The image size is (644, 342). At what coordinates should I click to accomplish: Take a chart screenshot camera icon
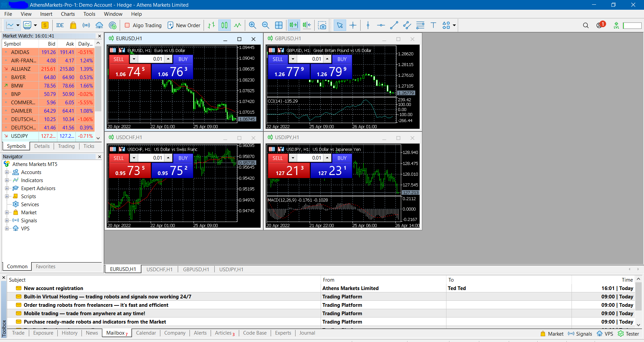tap(322, 25)
